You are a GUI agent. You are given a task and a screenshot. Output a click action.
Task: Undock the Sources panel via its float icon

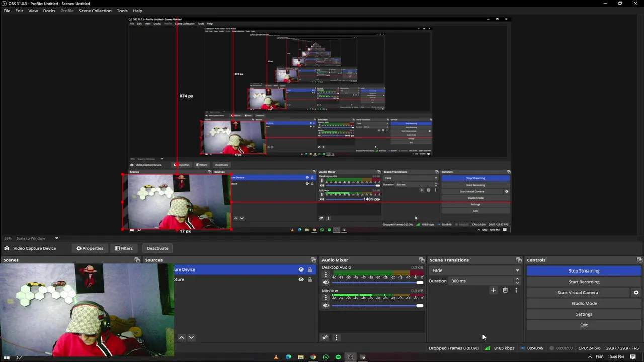tap(313, 260)
